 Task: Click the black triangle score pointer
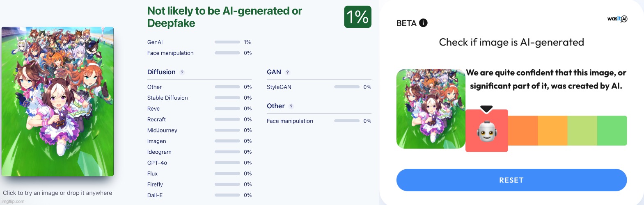486,109
